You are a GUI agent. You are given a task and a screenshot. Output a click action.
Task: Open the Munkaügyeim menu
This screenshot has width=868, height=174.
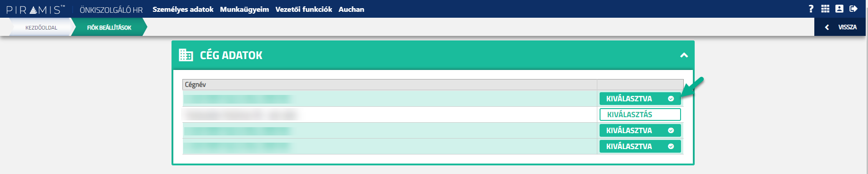pos(244,9)
